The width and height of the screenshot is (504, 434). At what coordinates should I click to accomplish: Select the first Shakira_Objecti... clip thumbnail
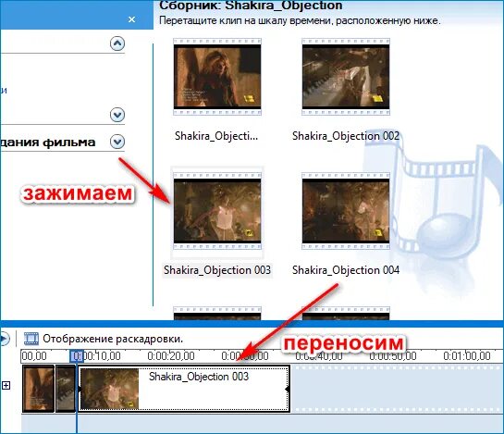(217, 77)
